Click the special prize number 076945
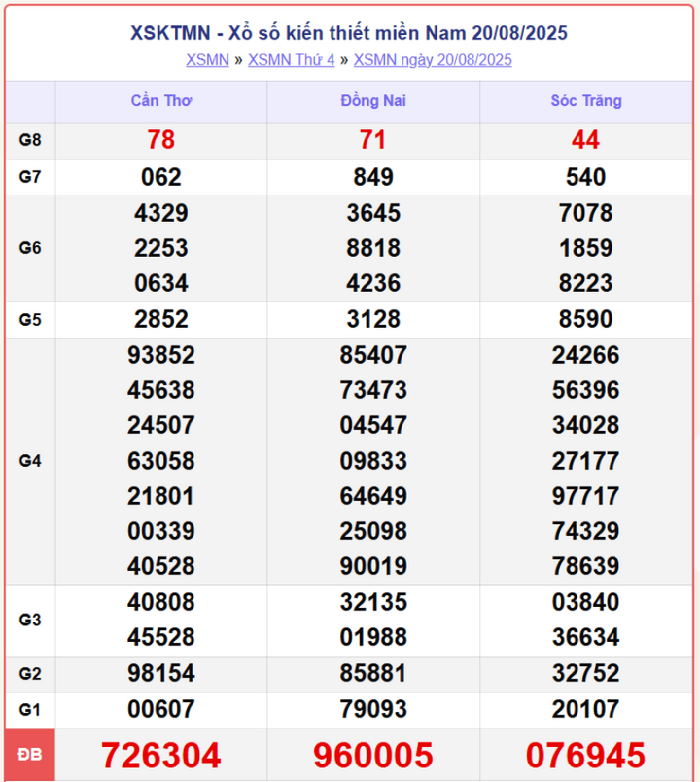Screen dimensions: 700x782 (586, 755)
